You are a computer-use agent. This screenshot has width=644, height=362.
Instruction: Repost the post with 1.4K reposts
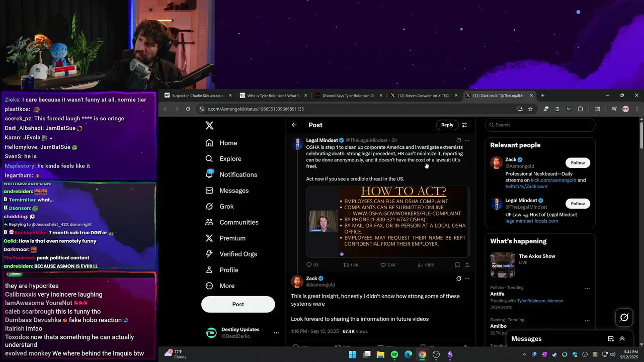tap(351, 265)
